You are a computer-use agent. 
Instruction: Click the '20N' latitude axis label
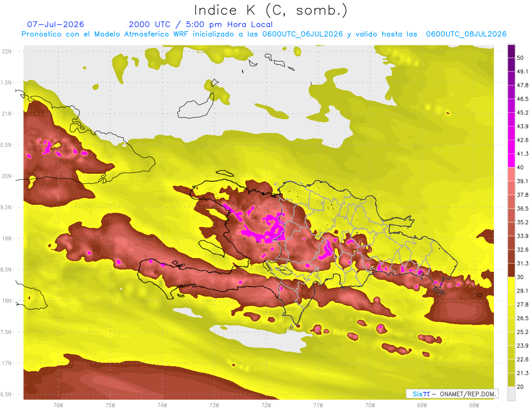coord(7,176)
